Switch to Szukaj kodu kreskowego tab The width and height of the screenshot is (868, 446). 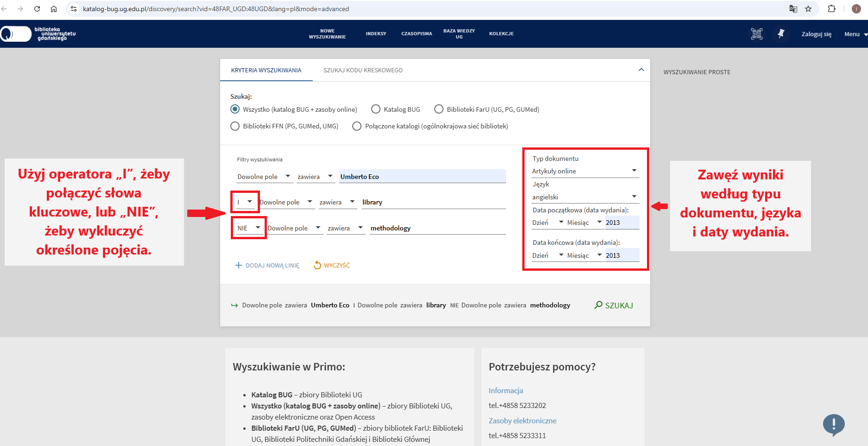363,70
